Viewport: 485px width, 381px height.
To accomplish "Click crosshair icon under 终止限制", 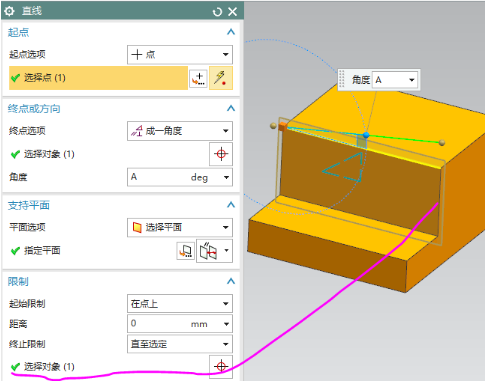I will (x=221, y=367).
